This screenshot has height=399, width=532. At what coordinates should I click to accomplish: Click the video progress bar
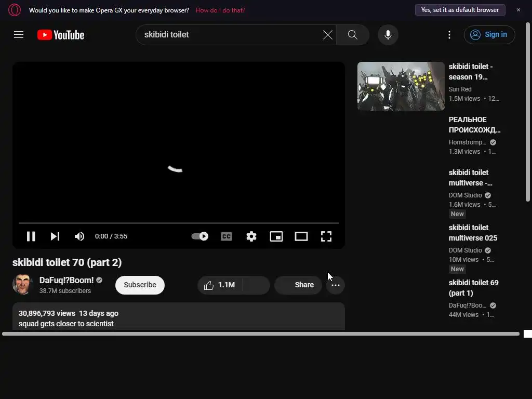(179, 223)
